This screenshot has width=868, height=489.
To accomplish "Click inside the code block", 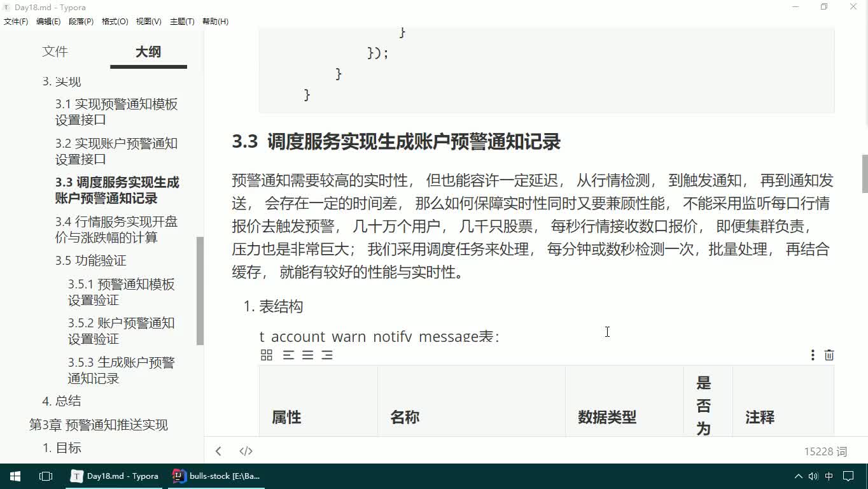I will tap(547, 70).
